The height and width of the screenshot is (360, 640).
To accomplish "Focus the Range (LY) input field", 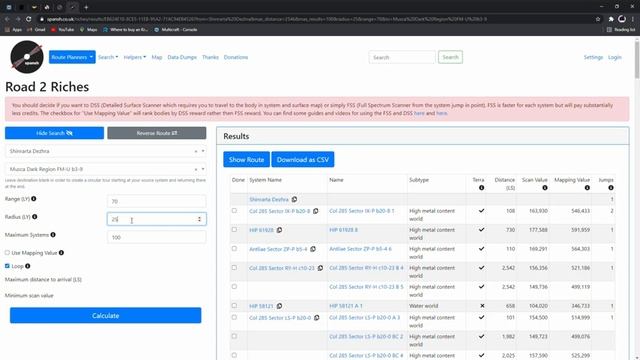I will (x=157, y=201).
